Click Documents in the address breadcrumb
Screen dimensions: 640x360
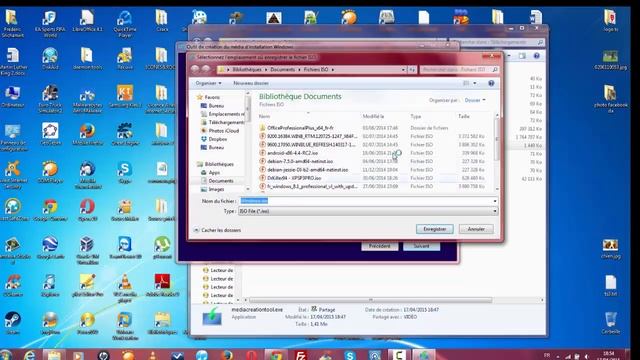pos(282,70)
